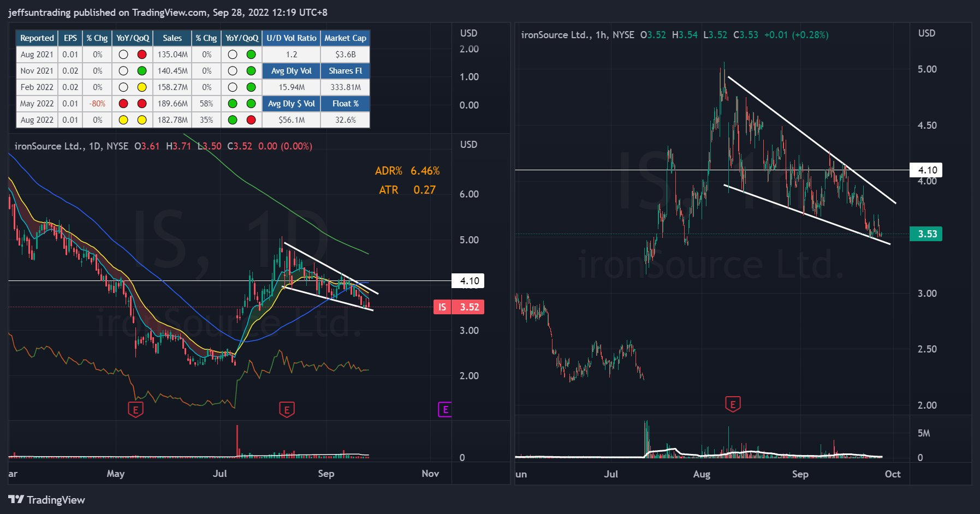Click the 'ADR% 6.46%' readout
The height and width of the screenshot is (514, 980).
point(407,171)
